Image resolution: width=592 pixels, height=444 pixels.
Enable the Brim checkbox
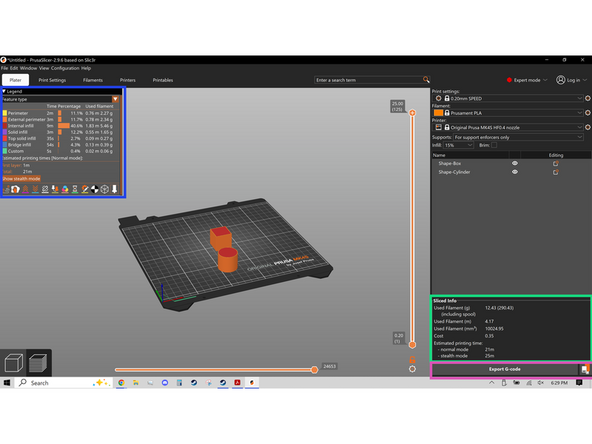coord(494,145)
